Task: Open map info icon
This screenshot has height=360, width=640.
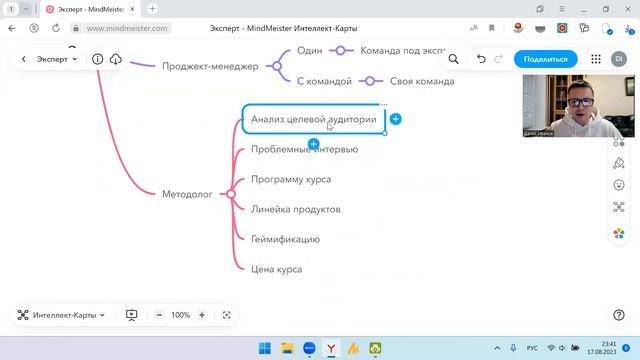Action: point(97,59)
